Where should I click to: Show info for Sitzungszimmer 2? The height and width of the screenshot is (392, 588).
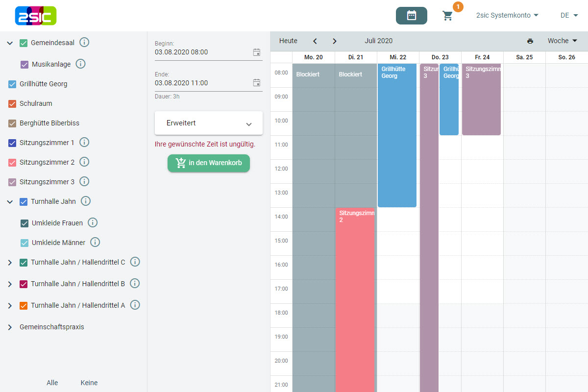[84, 162]
